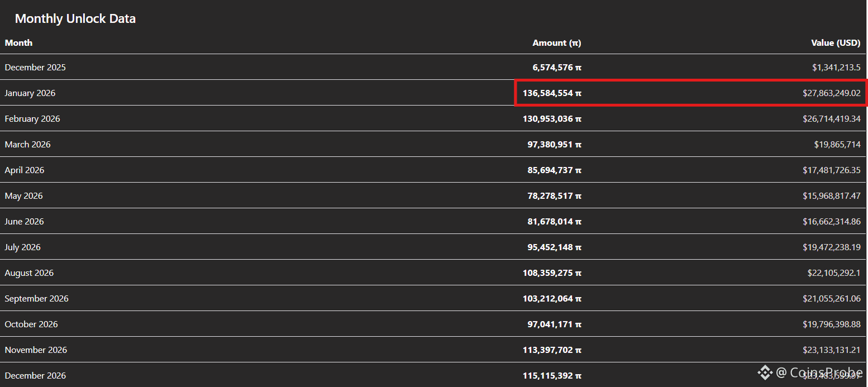Click the November 2026 row label
The height and width of the screenshot is (387, 868).
36,350
